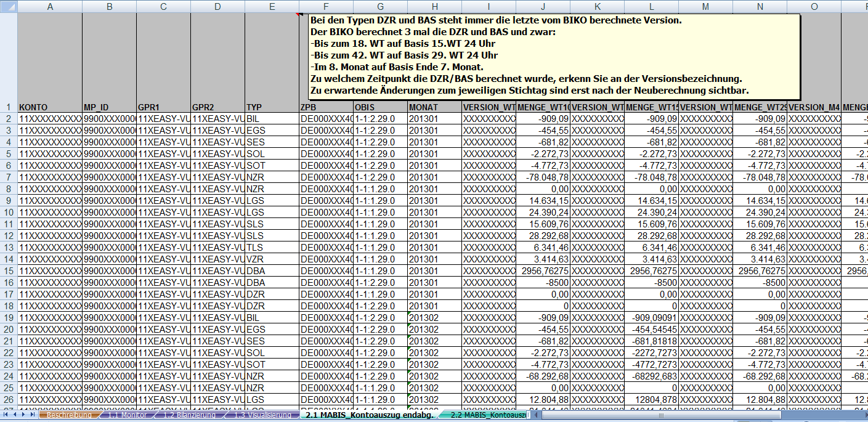Click the -78.048,78 value in column J
This screenshot has width=868, height=422.
[x=543, y=177]
